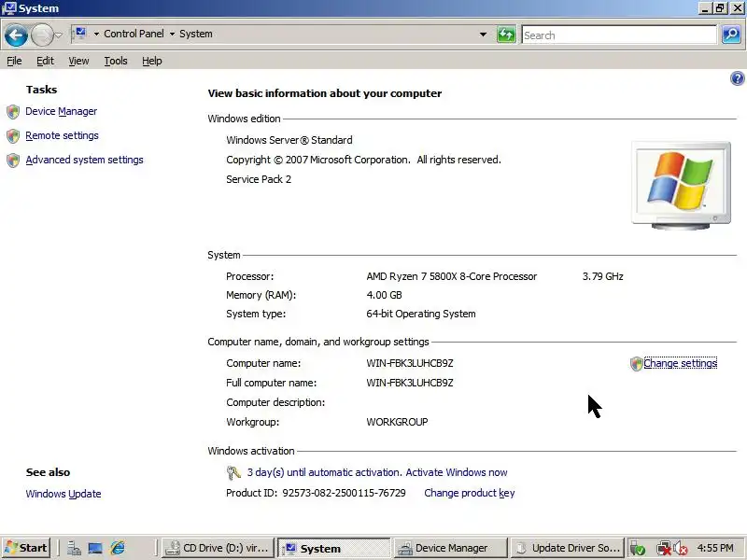Viewport: 747px width, 560px height.
Task: Click the keys icon by activation
Action: (233, 473)
